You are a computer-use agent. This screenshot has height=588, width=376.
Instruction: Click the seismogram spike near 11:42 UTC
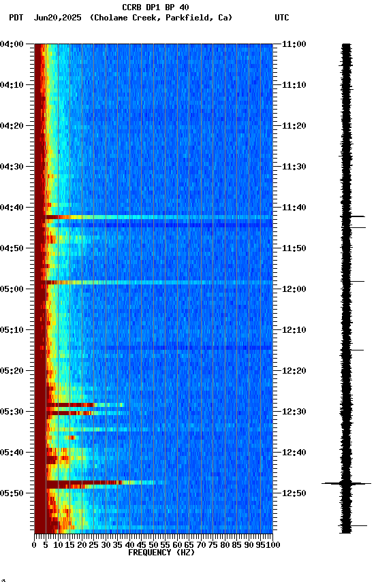pos(352,216)
